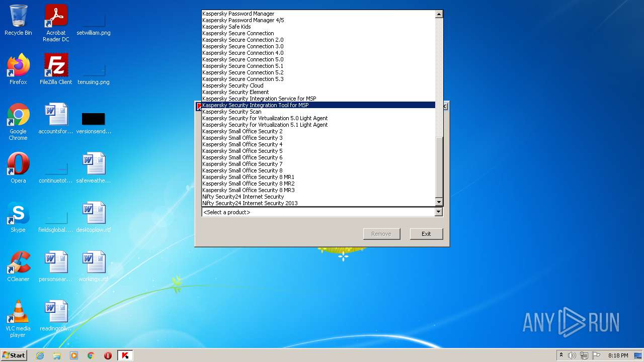Click the taskbar clock showing 8:18 PM
Screen dimensions: 644x362
tap(618, 355)
